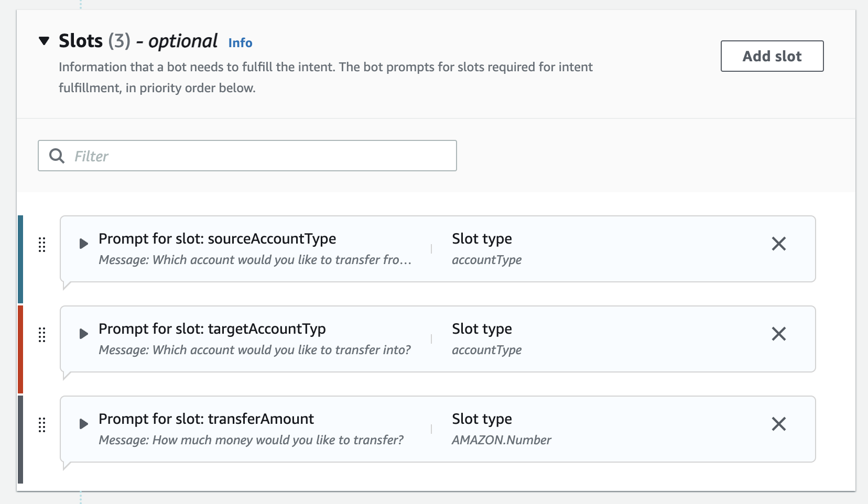868x504 pixels.
Task: Select accountType slot type of sourceAccountType
Action: point(486,260)
